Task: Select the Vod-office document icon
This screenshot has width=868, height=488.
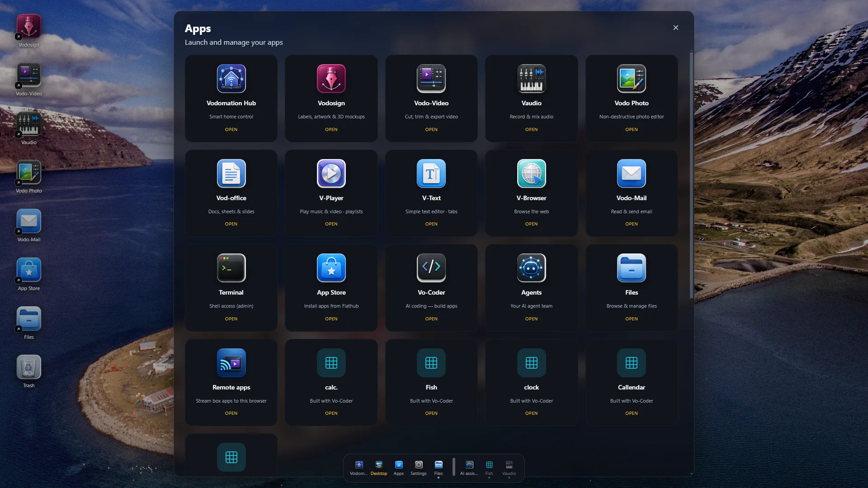Action: (x=231, y=174)
